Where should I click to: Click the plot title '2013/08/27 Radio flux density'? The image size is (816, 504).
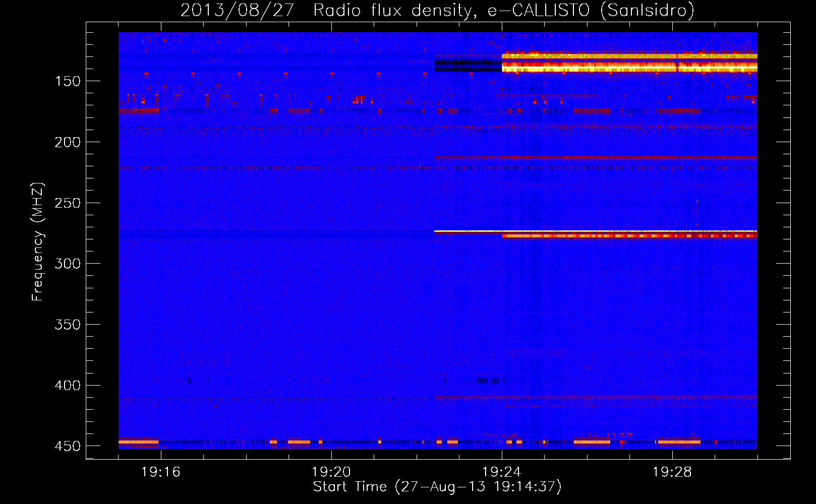[x=327, y=10]
